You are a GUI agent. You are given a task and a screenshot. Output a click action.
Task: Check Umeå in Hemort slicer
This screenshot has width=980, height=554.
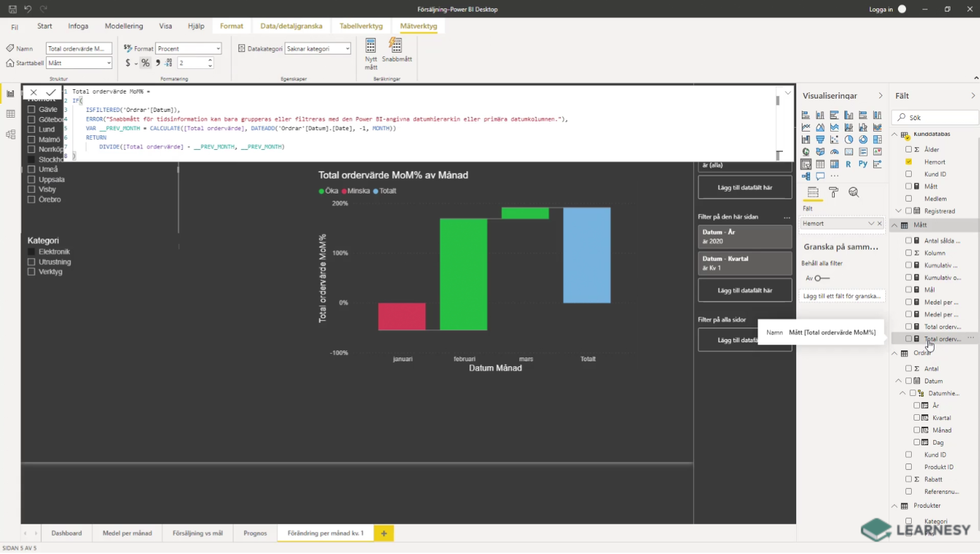click(31, 169)
